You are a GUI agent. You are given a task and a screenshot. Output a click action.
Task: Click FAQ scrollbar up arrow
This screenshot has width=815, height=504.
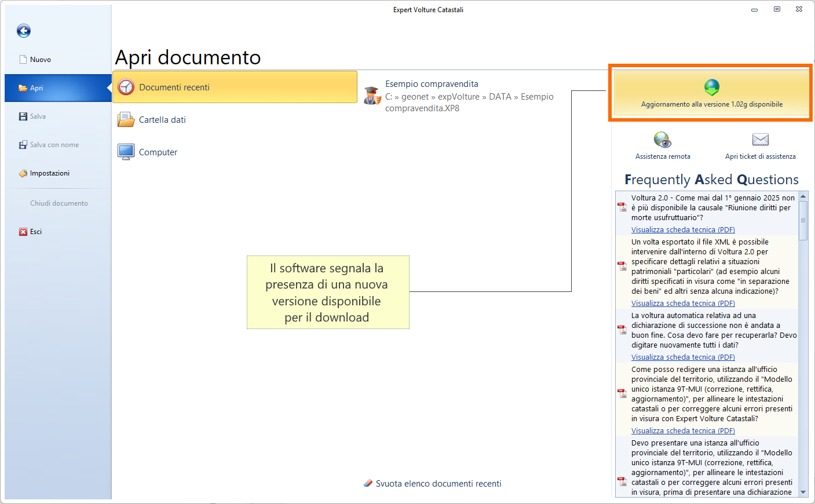803,197
